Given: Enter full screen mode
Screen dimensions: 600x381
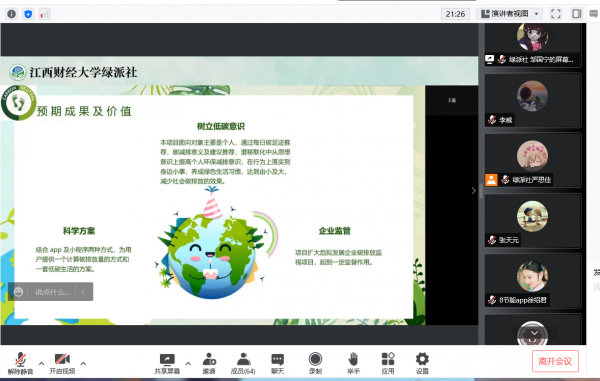Looking at the screenshot, I should (555, 14).
